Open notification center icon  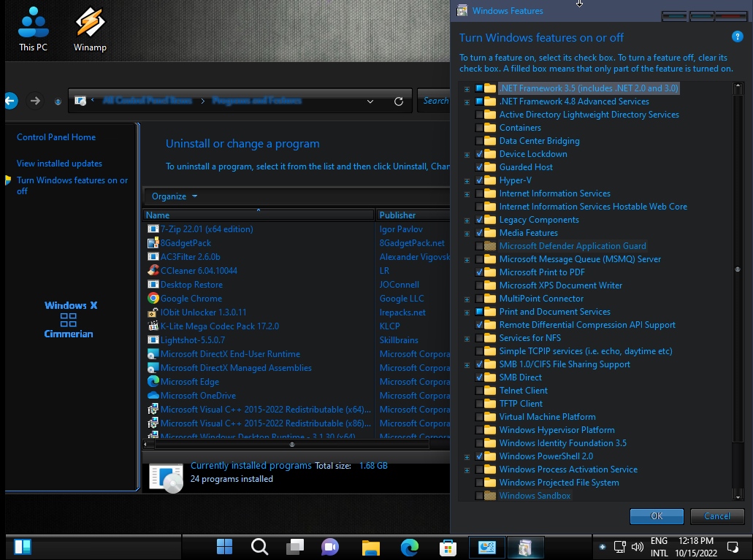733,547
